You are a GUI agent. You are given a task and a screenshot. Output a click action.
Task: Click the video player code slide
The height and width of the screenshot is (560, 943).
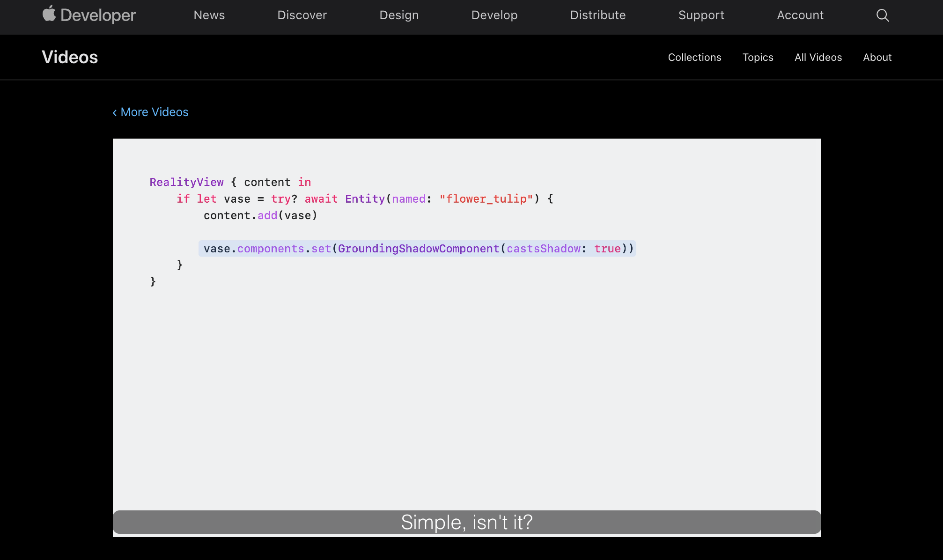click(x=466, y=375)
